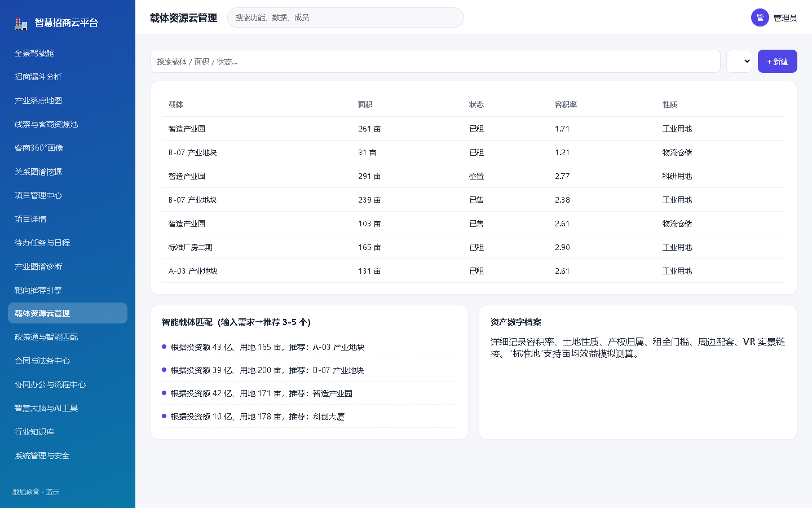Screen dimensions: 812x508
Task: Click the 165 亩 area cell
Action: pos(369,247)
